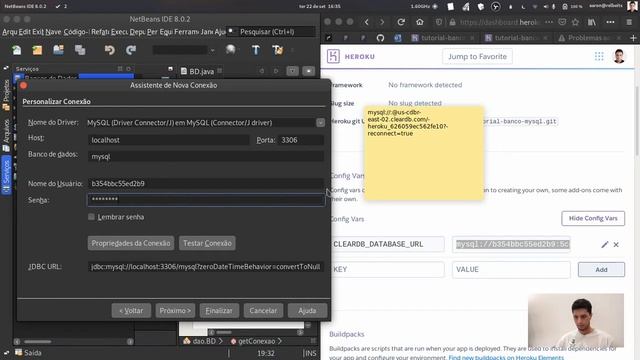Viewport: 640px width, 360px height.
Task: Open the Arquivo menu in NetBeans
Action: tap(10, 32)
